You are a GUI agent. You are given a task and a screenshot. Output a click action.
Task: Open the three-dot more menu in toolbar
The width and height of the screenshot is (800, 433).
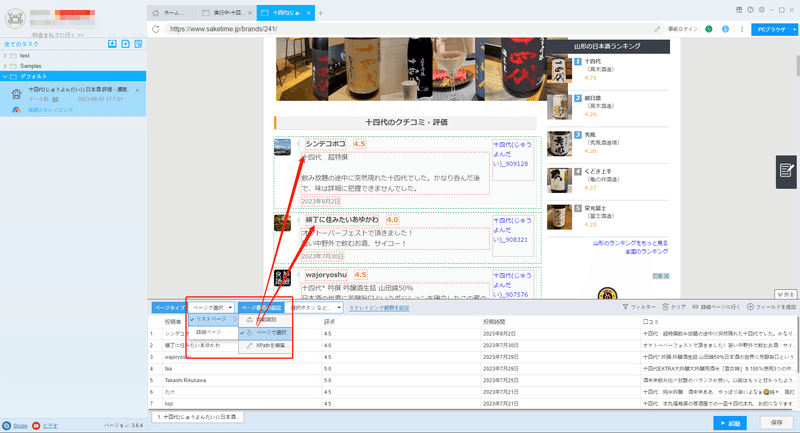(x=742, y=29)
